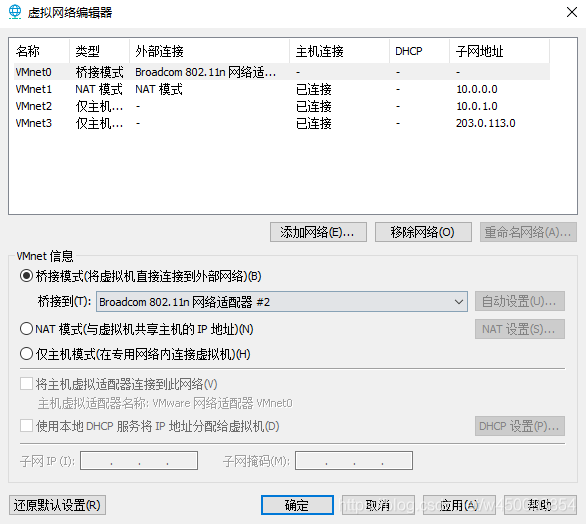Click 还原默认设置(R) button
Viewport: 586px width, 524px height.
point(58,505)
